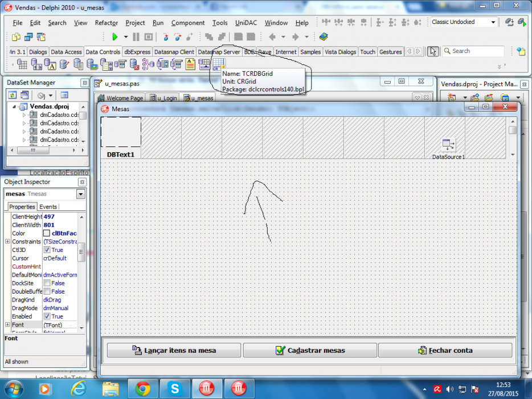
Task: Click the Pause button in debug toolbar
Action: [136, 36]
